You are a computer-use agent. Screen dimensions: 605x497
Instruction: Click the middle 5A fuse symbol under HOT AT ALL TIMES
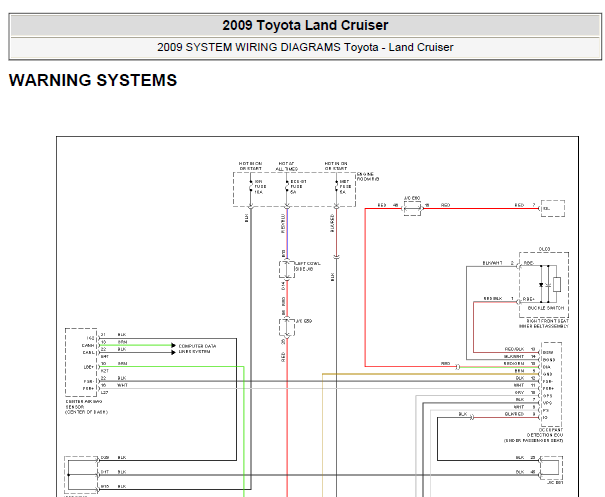[287, 187]
